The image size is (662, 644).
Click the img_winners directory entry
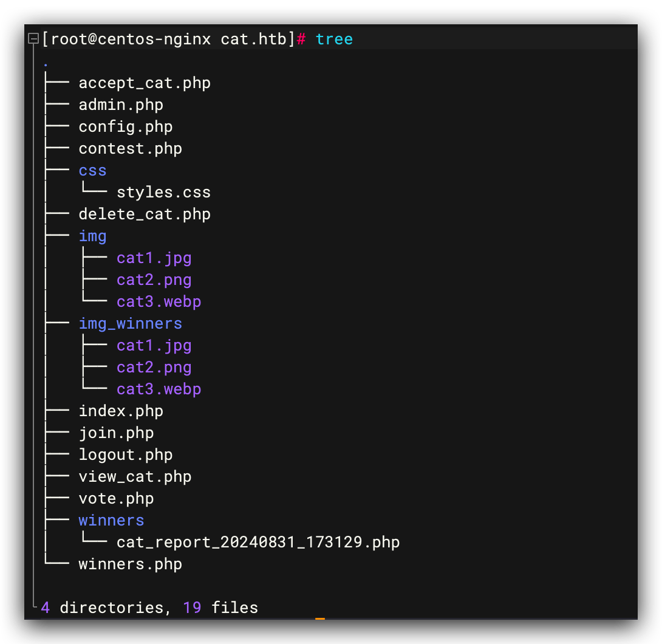(x=130, y=324)
